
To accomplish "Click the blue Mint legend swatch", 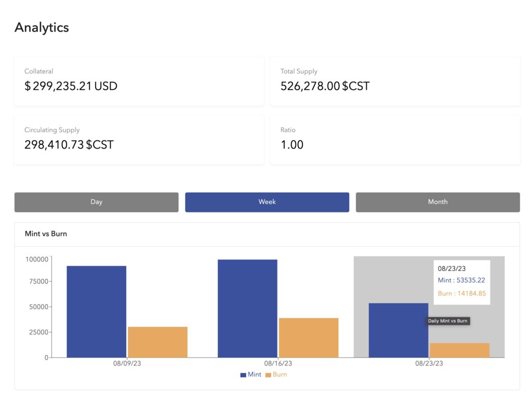I will click(x=243, y=375).
